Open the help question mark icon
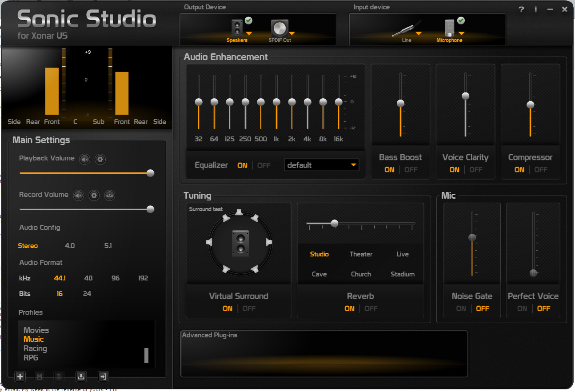This screenshot has height=392, width=575. 522,9
